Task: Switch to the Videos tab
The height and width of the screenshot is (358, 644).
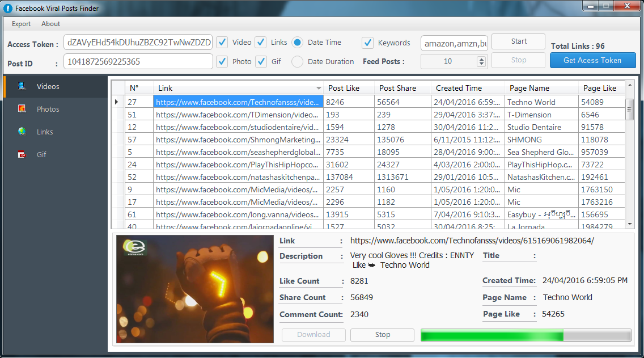Action: pyautogui.click(x=56, y=86)
